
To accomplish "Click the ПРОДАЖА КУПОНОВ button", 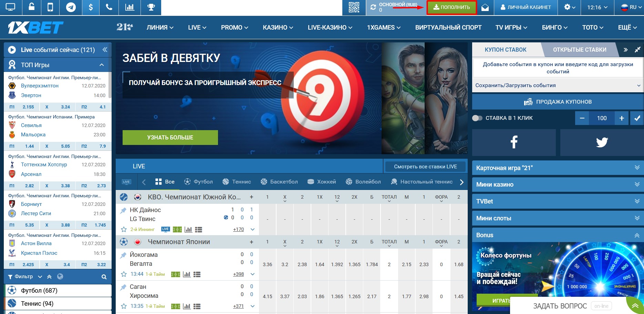I will (558, 102).
